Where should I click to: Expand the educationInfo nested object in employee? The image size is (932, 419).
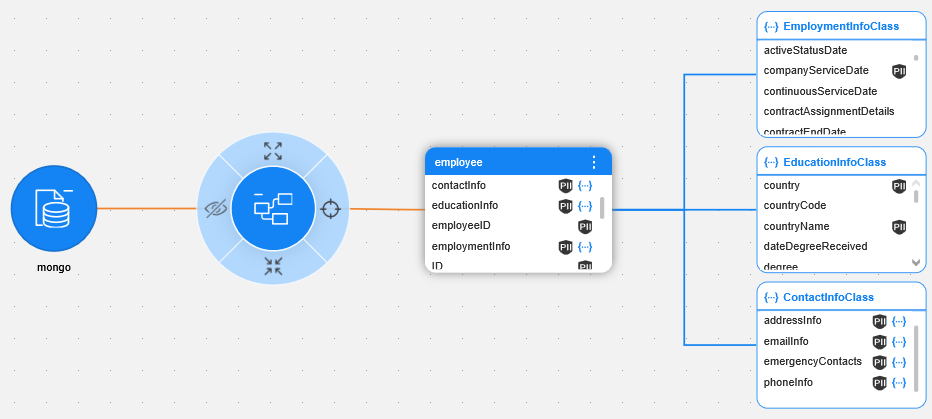tap(585, 206)
